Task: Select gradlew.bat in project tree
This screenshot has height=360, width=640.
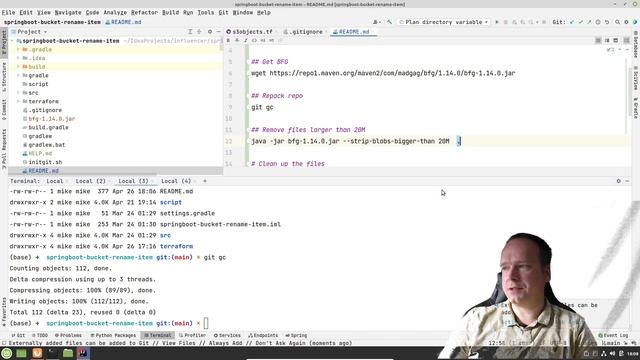Action: (47, 145)
